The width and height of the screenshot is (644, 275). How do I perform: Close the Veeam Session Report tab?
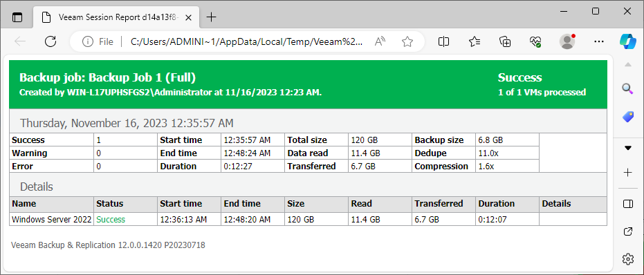pos(189,17)
